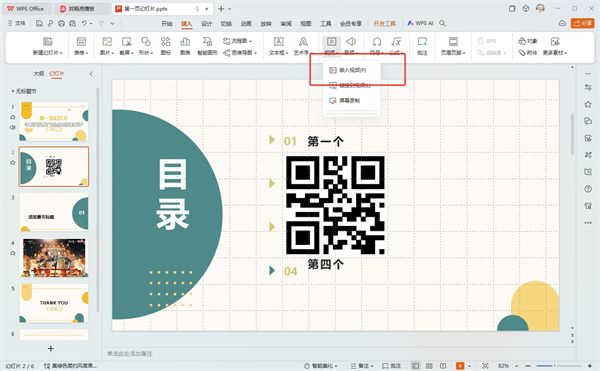Screen dimensions: 600x371
Task: Click the Header and Footer (页眉页脚) icon
Action: click(x=453, y=42)
